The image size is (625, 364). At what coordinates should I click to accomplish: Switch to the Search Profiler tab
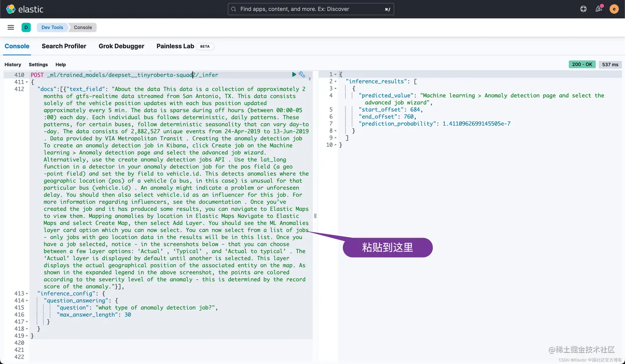tap(64, 46)
